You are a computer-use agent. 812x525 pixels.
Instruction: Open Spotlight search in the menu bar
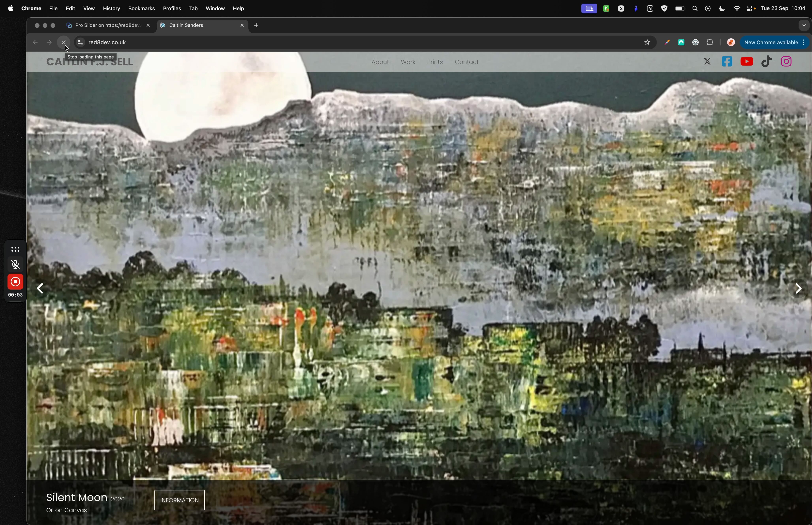(x=695, y=8)
